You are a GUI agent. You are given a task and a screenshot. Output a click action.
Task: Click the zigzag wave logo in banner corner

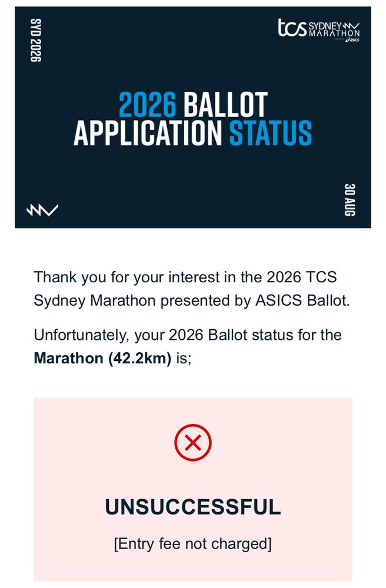click(42, 210)
